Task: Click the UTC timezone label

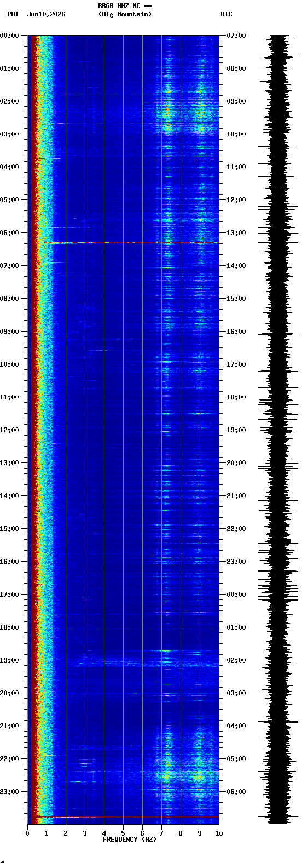Action: click(226, 14)
